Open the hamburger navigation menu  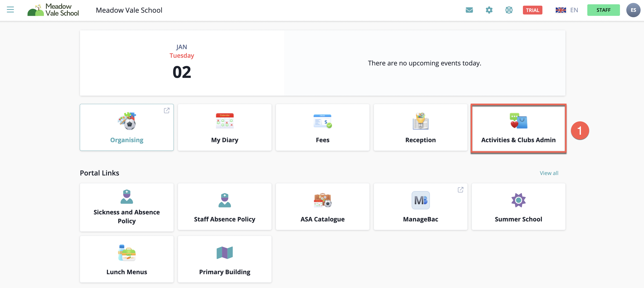tap(10, 10)
